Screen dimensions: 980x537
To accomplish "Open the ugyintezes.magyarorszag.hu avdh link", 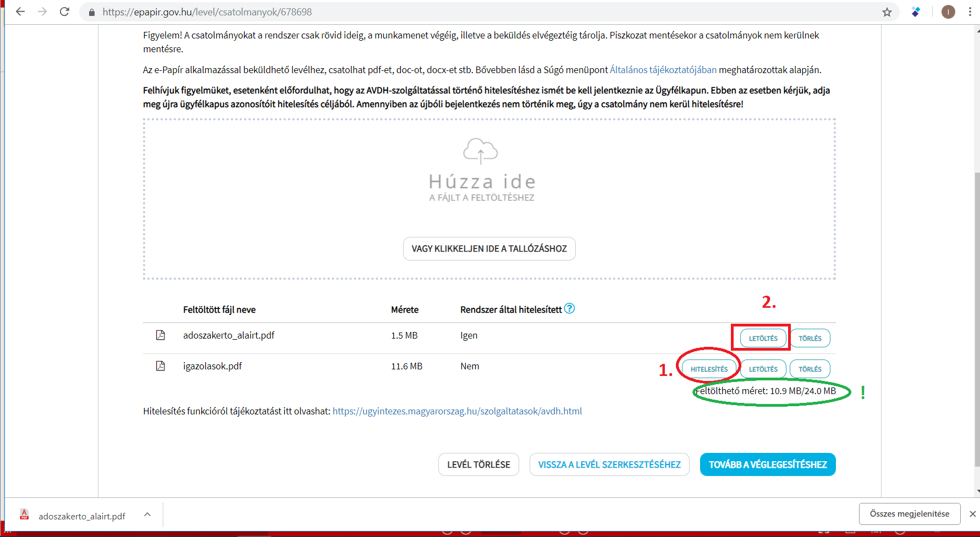I will 457,411.
